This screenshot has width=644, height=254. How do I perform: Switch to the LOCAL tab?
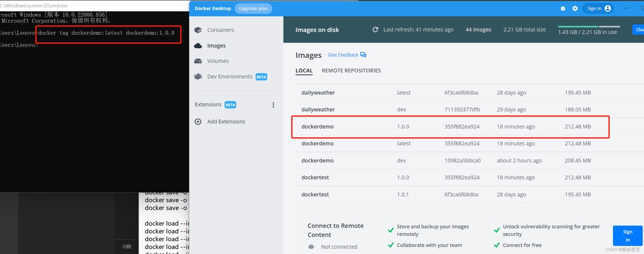click(304, 71)
